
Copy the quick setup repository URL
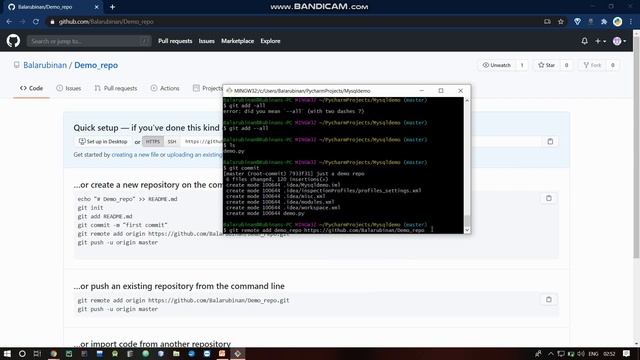550,142
